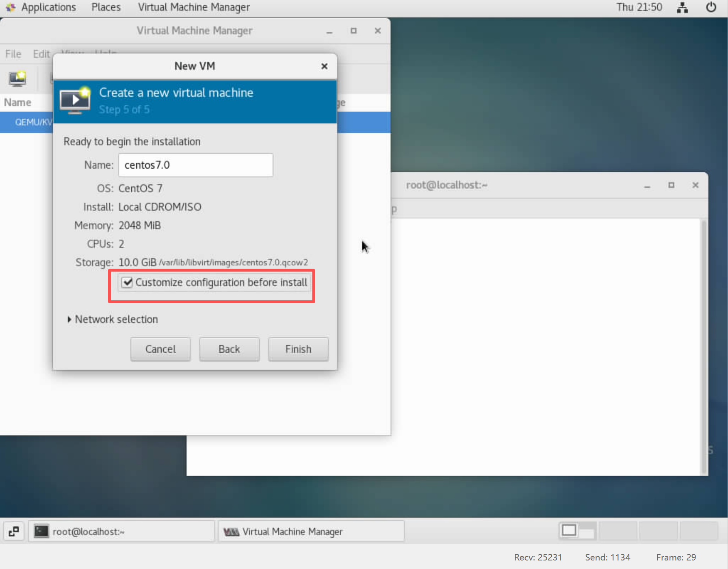728x569 pixels.
Task: Click the Finish button
Action: 298,349
